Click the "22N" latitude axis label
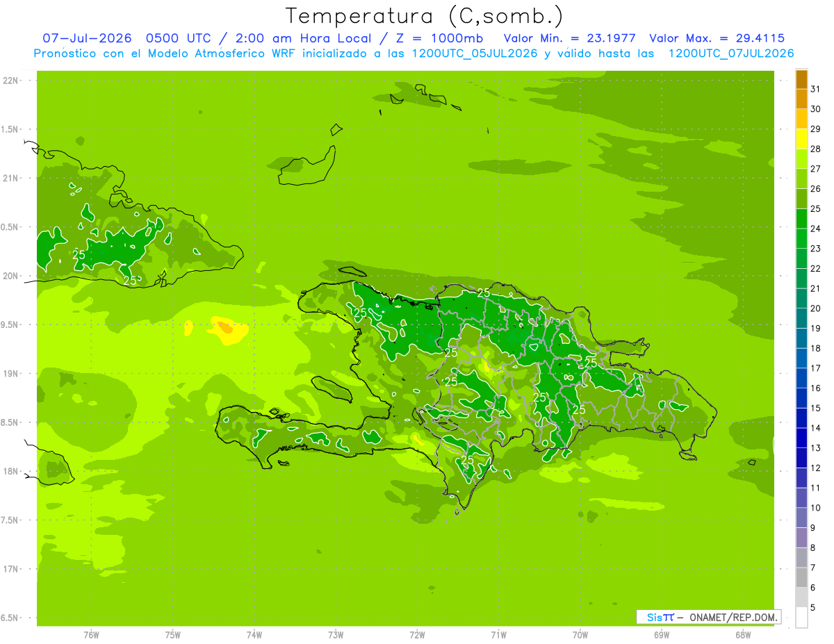Screen dimensions: 834x644 (10, 81)
